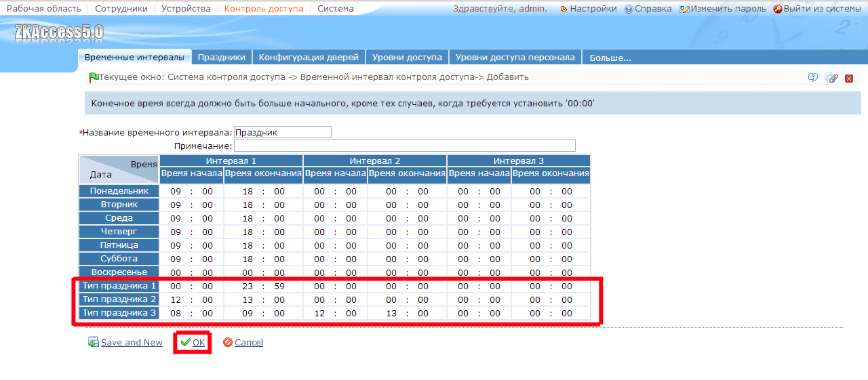Open Устройства in top menu

click(186, 9)
